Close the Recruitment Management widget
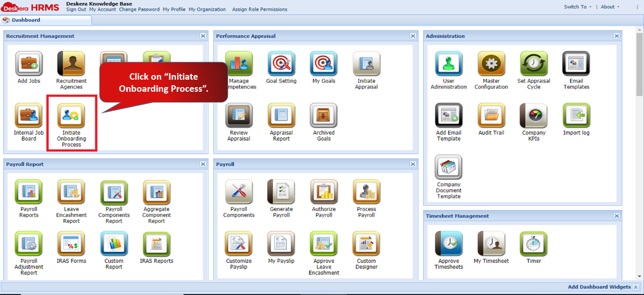 click(x=203, y=36)
